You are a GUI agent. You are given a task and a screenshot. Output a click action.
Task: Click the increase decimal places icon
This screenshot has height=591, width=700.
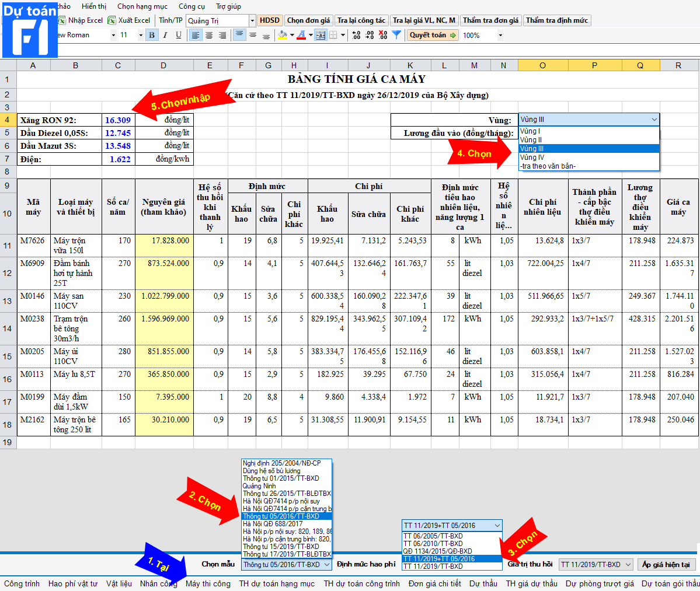[x=356, y=35]
